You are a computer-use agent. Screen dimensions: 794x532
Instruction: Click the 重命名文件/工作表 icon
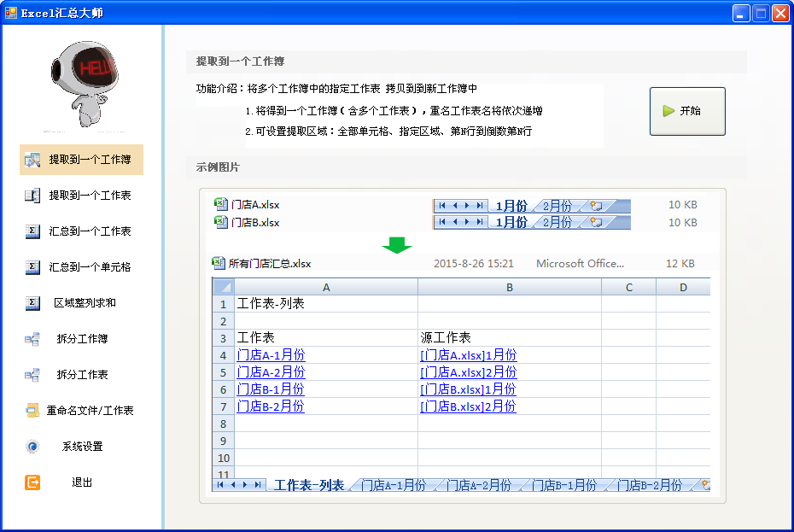coord(32,411)
